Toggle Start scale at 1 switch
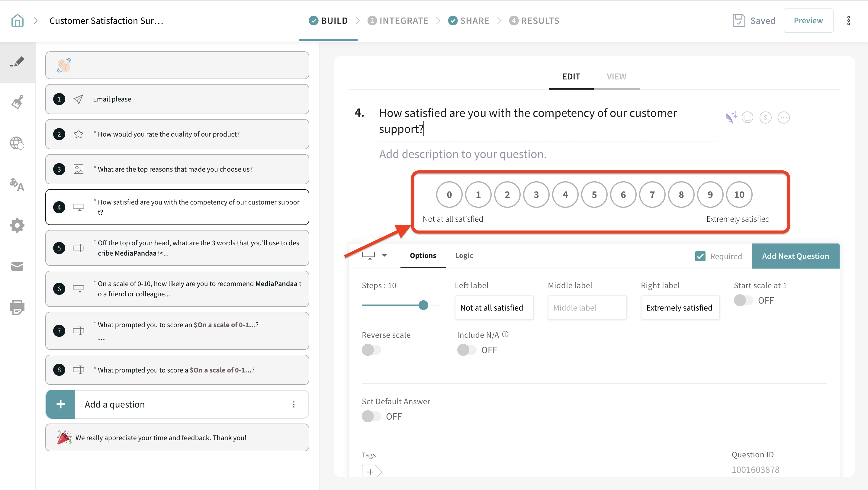This screenshot has width=868, height=490. tap(743, 300)
